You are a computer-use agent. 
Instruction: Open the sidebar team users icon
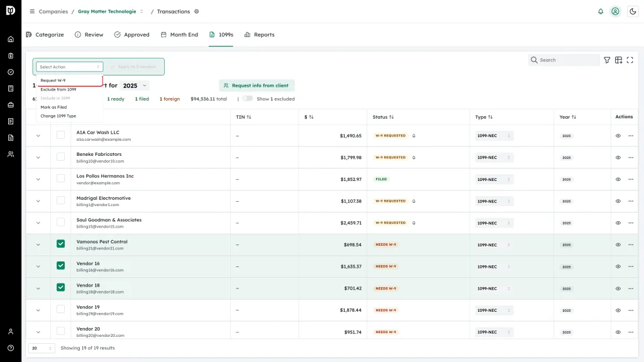(x=11, y=155)
